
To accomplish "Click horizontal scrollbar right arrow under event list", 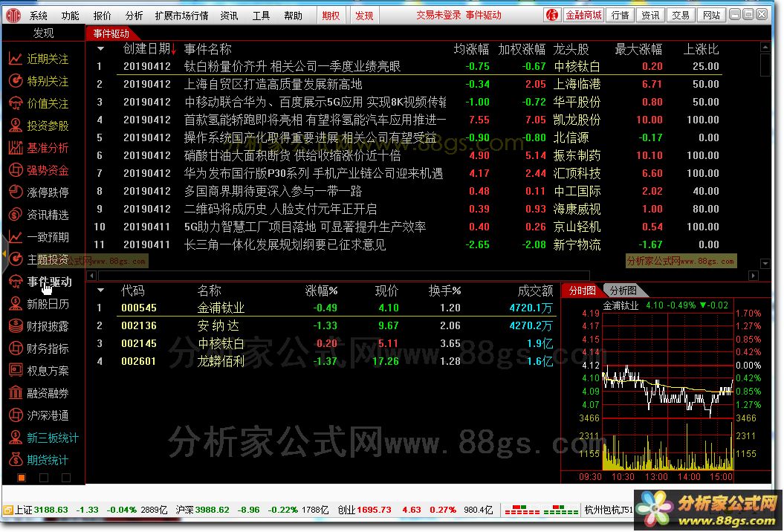I will (754, 276).
